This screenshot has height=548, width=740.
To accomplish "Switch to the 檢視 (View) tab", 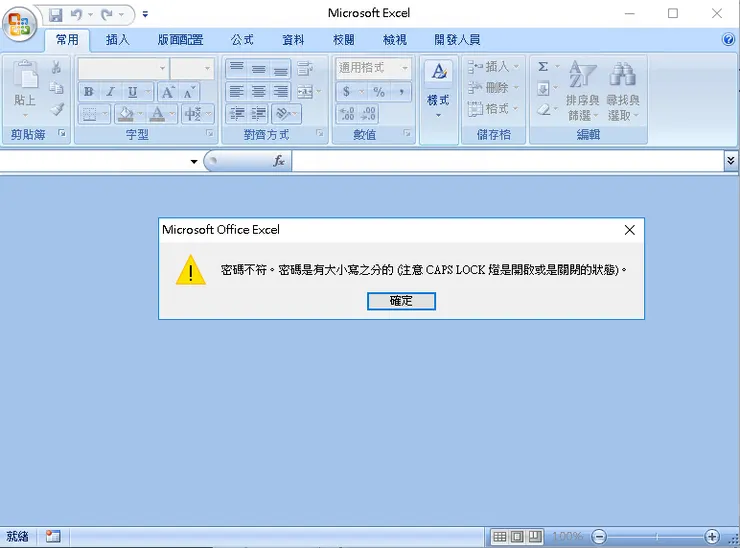I will click(395, 40).
